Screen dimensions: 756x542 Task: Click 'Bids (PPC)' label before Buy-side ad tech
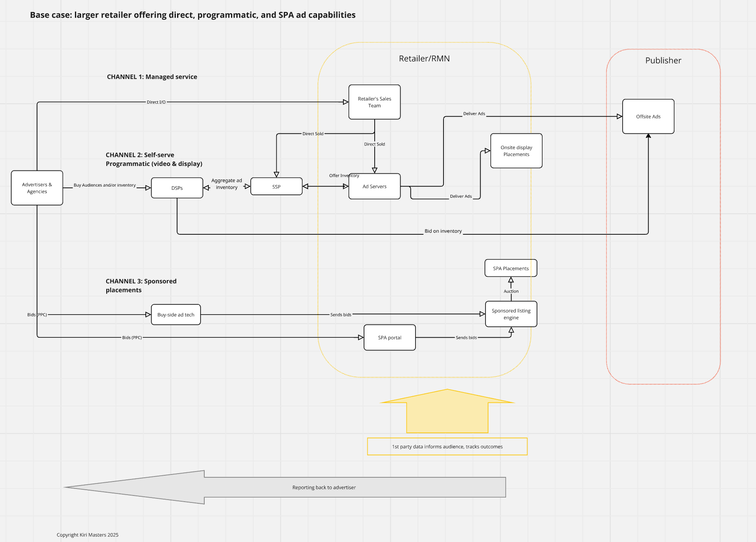pos(37,315)
